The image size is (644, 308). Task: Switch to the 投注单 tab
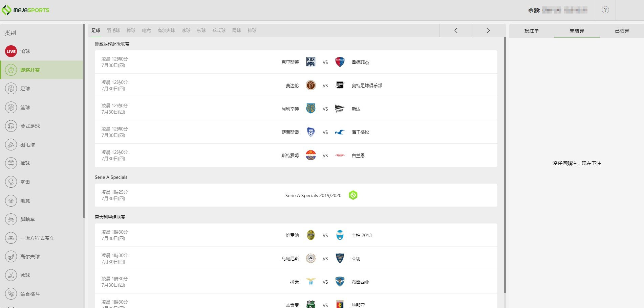[x=531, y=31]
